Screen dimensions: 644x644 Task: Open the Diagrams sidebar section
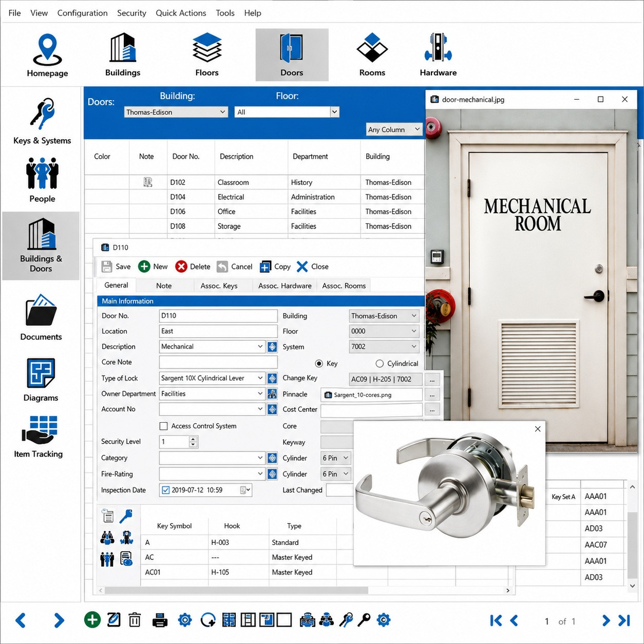(x=41, y=380)
